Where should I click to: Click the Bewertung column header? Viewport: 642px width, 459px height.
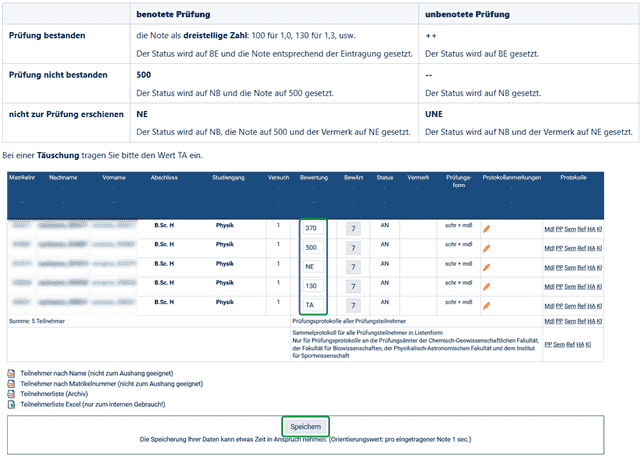coord(314,178)
